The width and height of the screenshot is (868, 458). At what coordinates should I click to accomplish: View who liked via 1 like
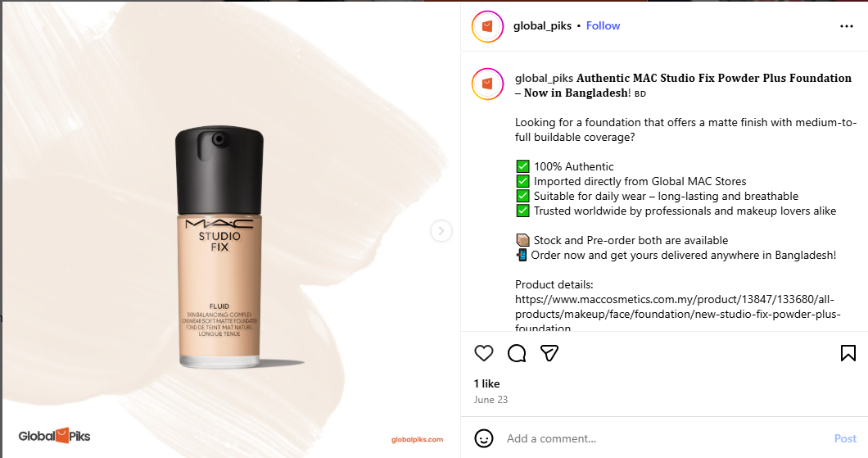pos(486,383)
